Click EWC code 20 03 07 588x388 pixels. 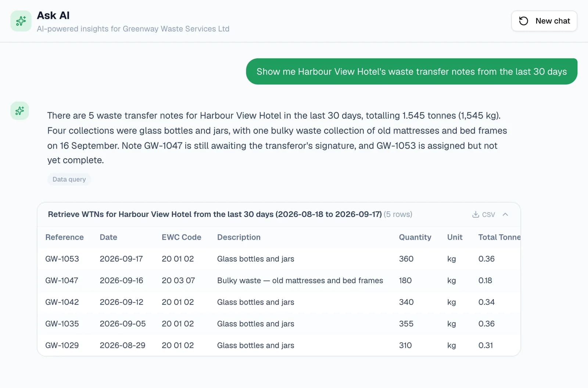tap(178, 280)
